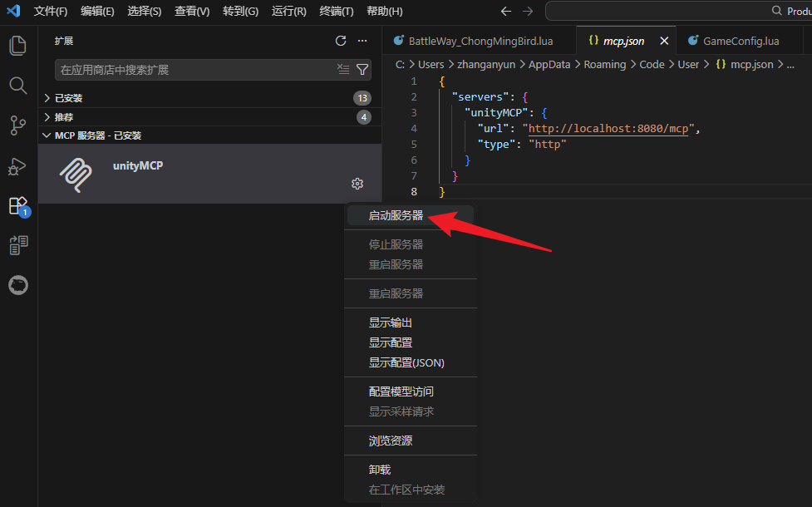Choose 浏览资源 from context menu

point(410,441)
